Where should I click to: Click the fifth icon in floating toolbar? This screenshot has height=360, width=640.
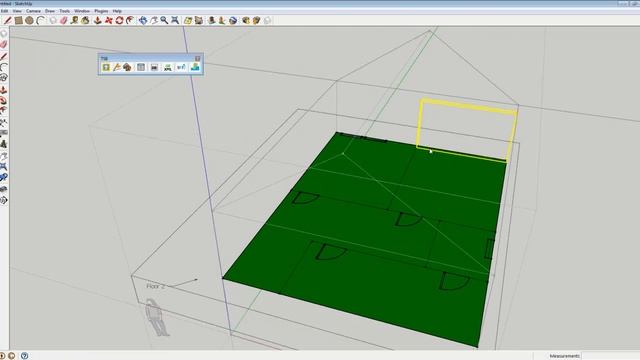[x=154, y=67]
